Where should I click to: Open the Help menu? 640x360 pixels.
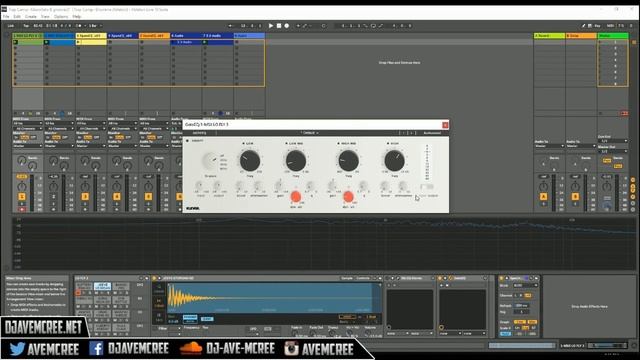pyautogui.click(x=76, y=17)
